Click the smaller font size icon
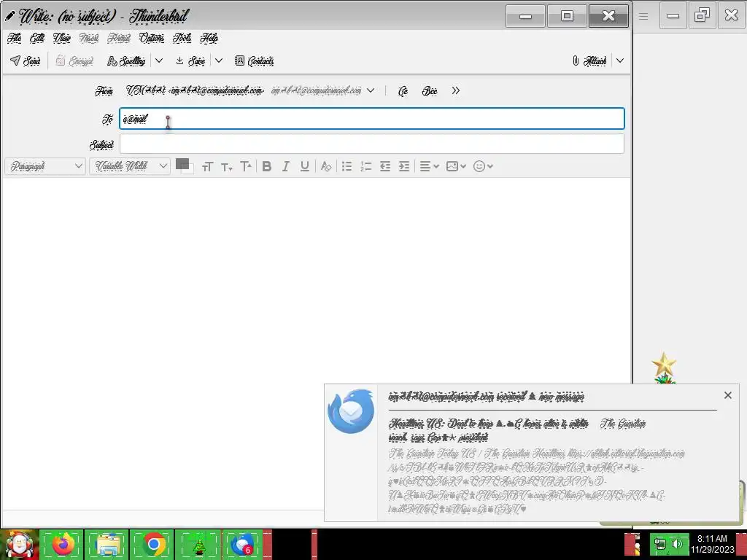This screenshot has height=560, width=747. 226,167
